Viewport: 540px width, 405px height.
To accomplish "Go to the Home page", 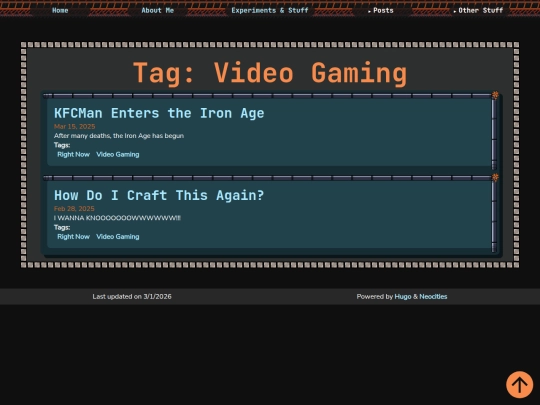I will click(x=60, y=10).
